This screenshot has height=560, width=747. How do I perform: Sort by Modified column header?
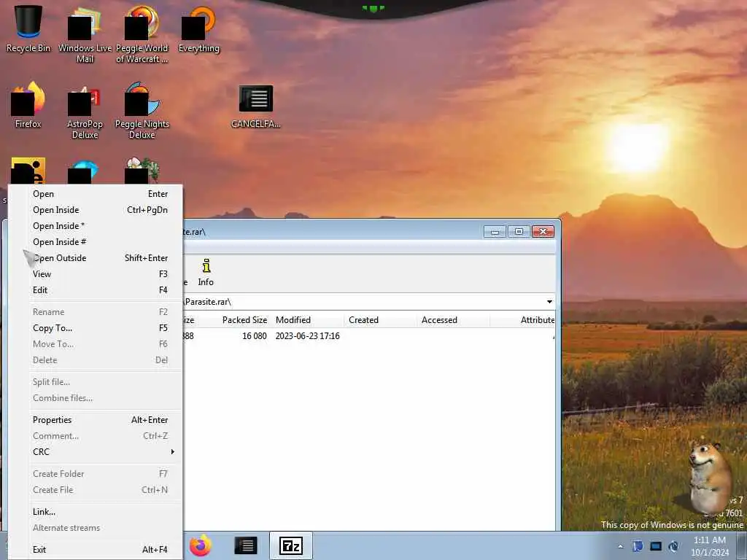(307, 320)
